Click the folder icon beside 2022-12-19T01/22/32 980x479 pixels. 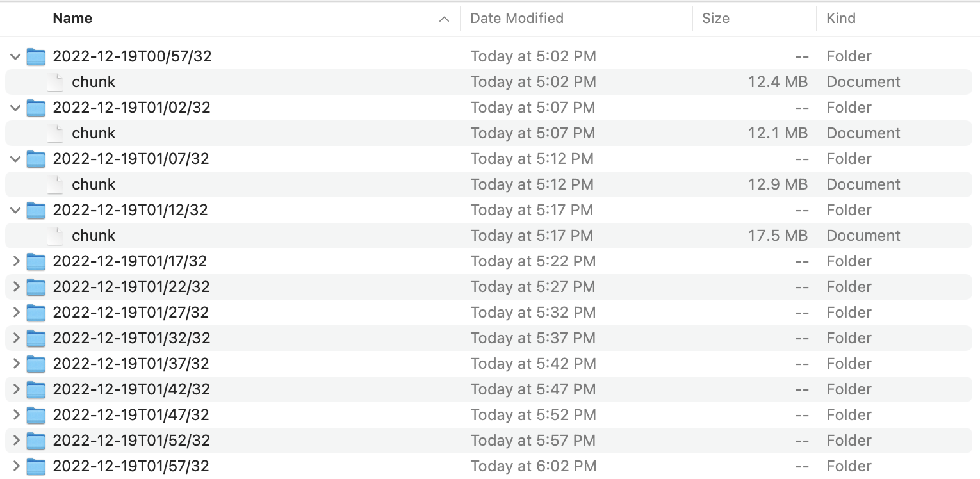pos(36,287)
